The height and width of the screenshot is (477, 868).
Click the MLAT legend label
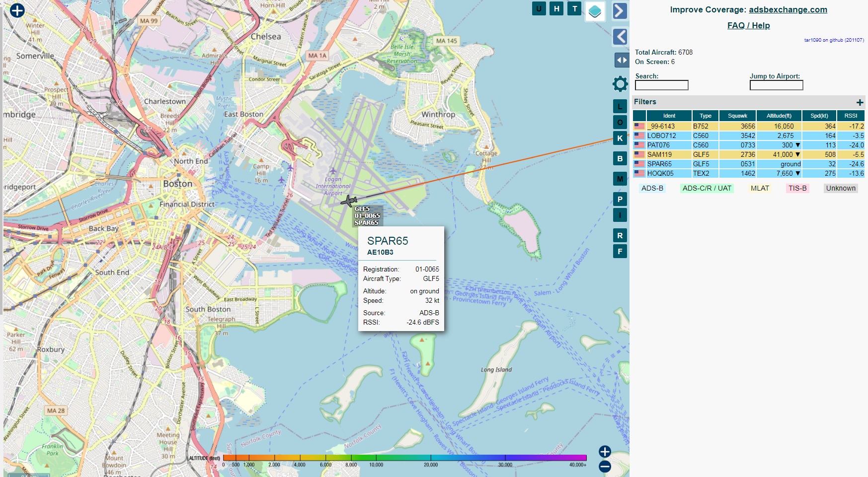(x=760, y=188)
